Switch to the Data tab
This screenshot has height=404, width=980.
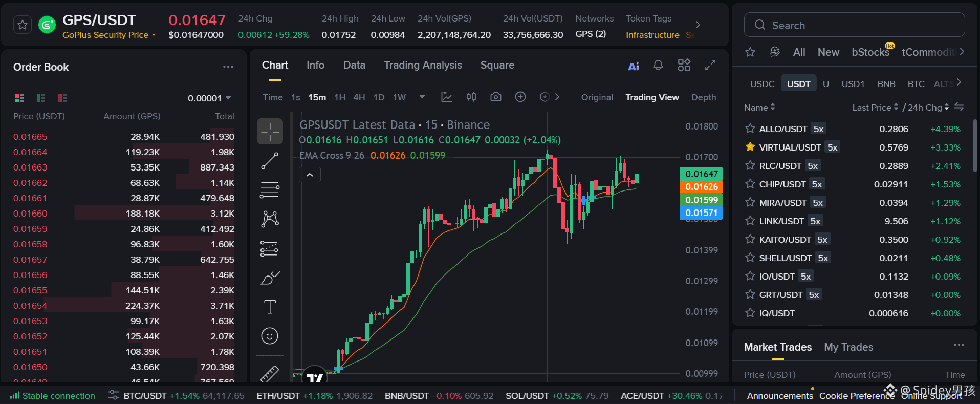354,65
